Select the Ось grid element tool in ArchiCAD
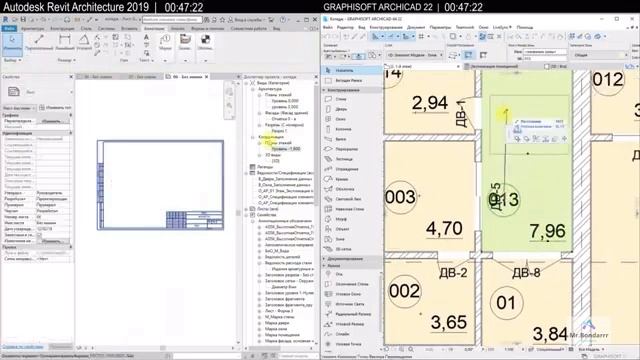 pyautogui.click(x=351, y=274)
